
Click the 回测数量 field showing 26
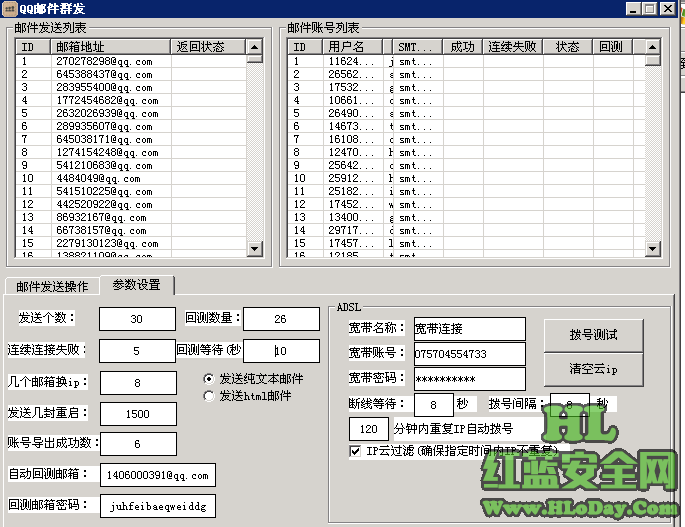(281, 319)
